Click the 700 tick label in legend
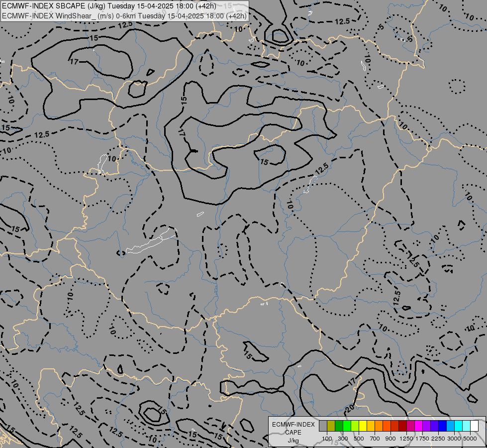Screen dimensions: 487x448 (x=375, y=439)
